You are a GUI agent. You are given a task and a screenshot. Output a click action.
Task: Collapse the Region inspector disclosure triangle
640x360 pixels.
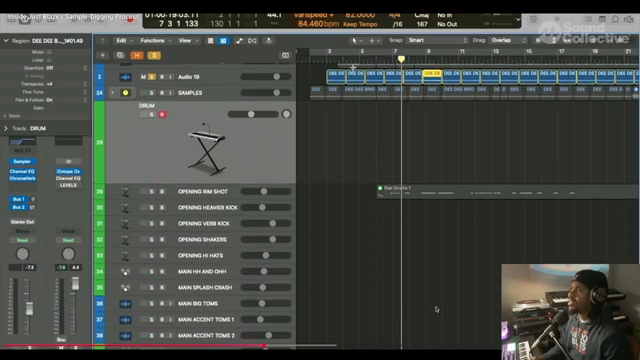point(6,41)
